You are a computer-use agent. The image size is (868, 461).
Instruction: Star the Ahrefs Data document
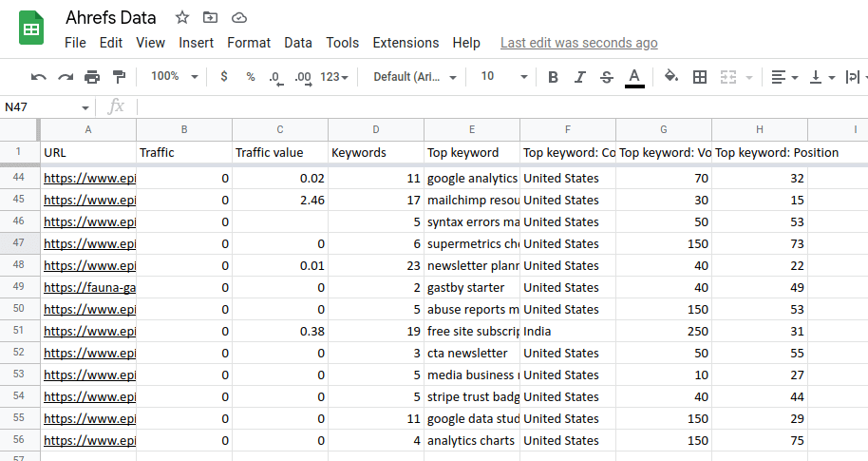(182, 18)
